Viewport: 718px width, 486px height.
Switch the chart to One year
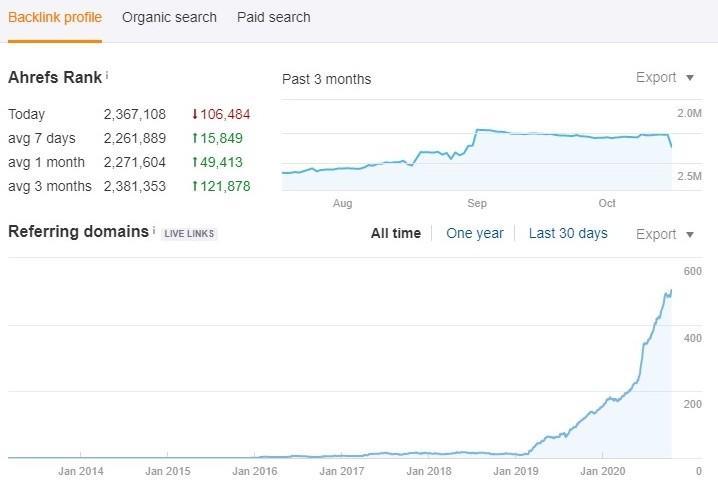[474, 233]
